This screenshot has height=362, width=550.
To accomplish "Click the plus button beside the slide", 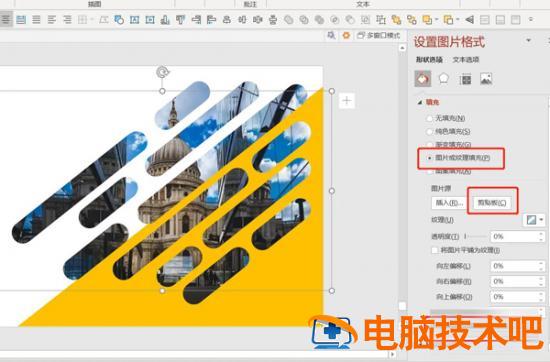I will tap(347, 101).
